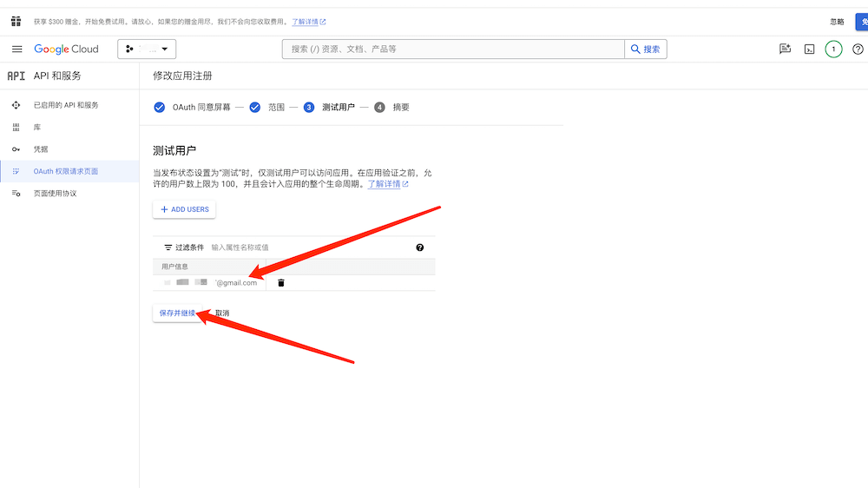This screenshot has height=488, width=868.
Task: Open the project selector dropdown
Action: click(148, 49)
